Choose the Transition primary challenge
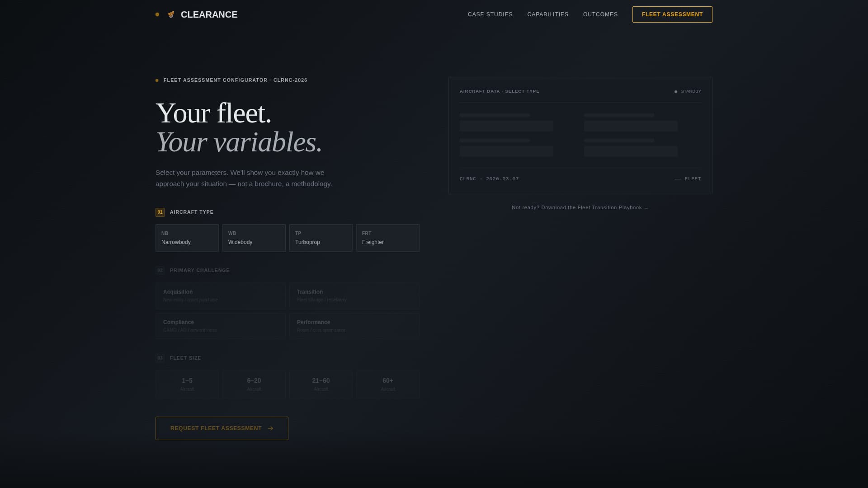The height and width of the screenshot is (488, 868). (x=354, y=296)
